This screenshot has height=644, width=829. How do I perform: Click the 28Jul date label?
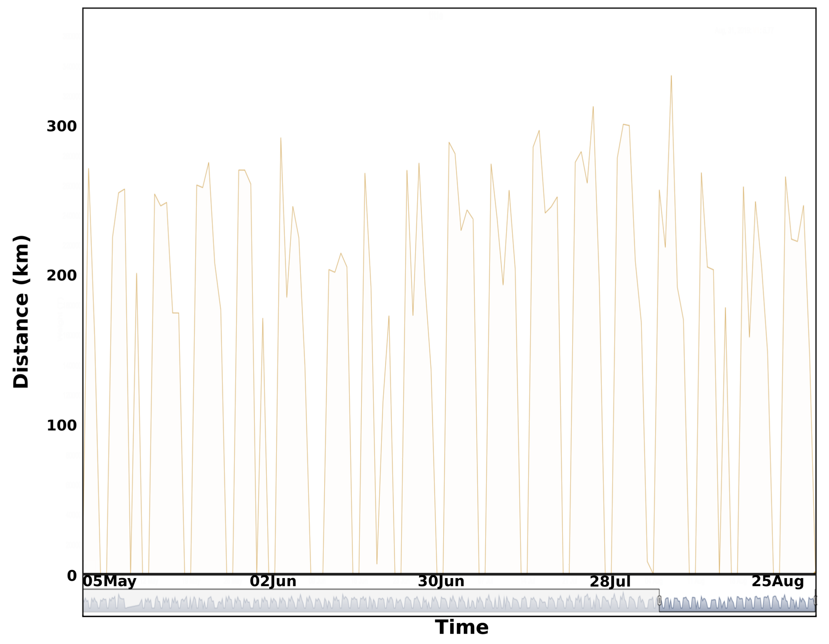(x=610, y=582)
